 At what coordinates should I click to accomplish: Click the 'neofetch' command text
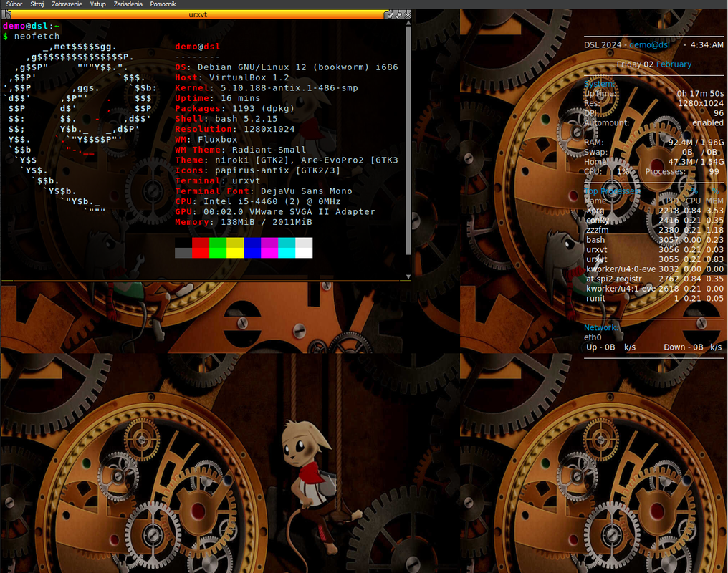pyautogui.click(x=37, y=37)
